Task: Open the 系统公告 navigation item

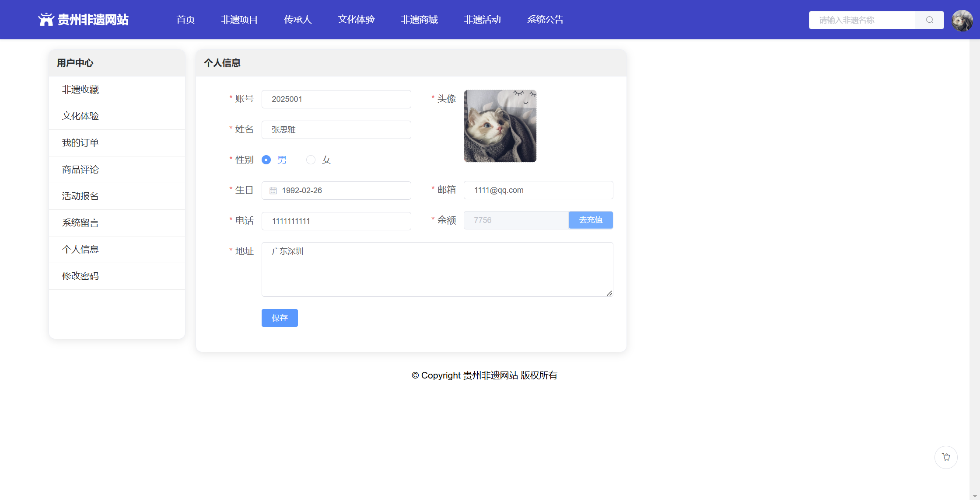Action: click(x=545, y=20)
